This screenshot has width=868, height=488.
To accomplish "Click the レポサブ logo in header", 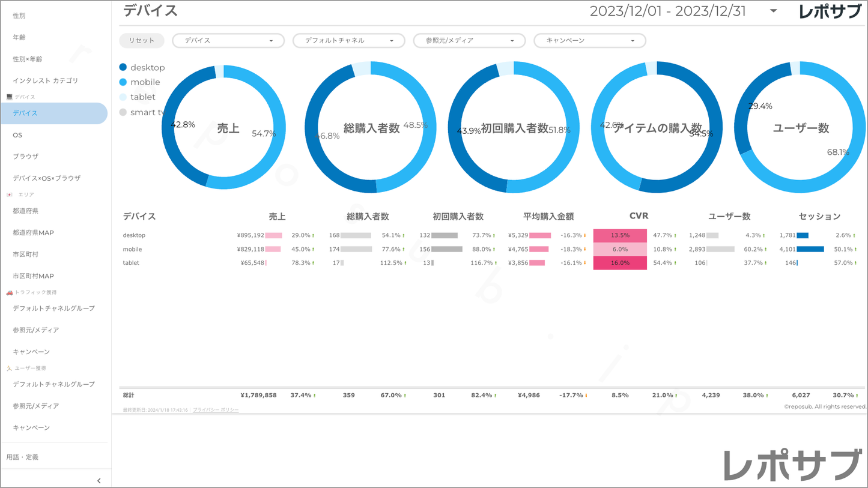I will [x=830, y=11].
